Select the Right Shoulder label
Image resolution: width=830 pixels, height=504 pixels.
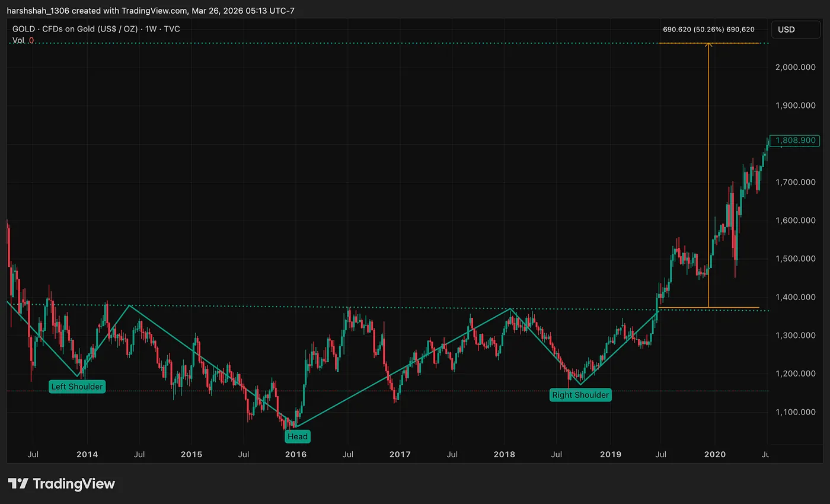580,395
